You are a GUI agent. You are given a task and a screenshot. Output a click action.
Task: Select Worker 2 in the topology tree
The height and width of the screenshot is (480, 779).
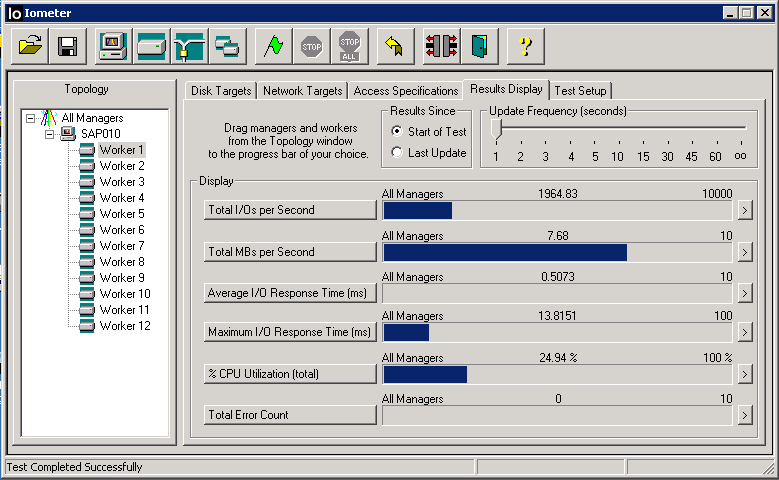(122, 166)
